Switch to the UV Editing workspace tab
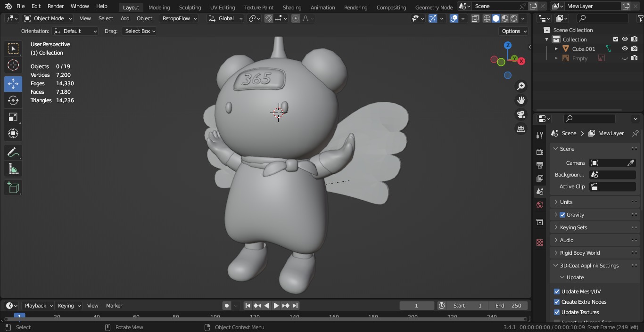The image size is (644, 332). pos(223,7)
